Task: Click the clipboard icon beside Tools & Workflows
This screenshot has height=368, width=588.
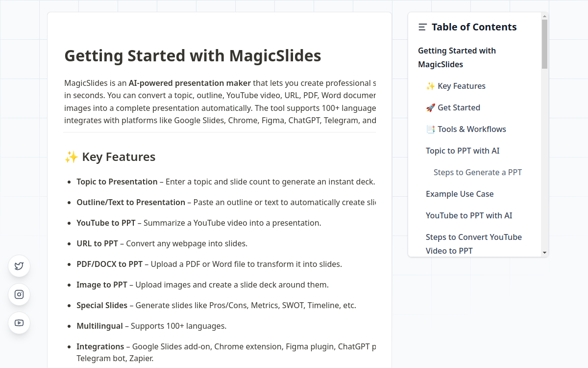Action: pyautogui.click(x=430, y=129)
